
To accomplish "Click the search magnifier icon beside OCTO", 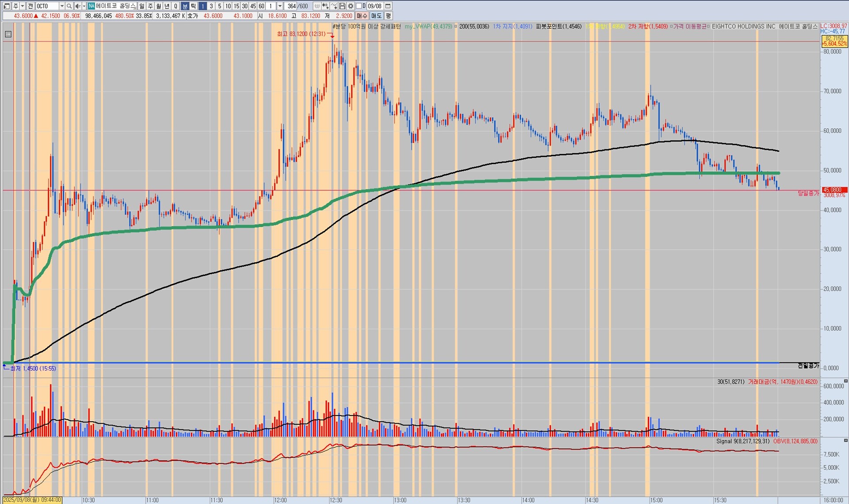I will click(x=69, y=6).
